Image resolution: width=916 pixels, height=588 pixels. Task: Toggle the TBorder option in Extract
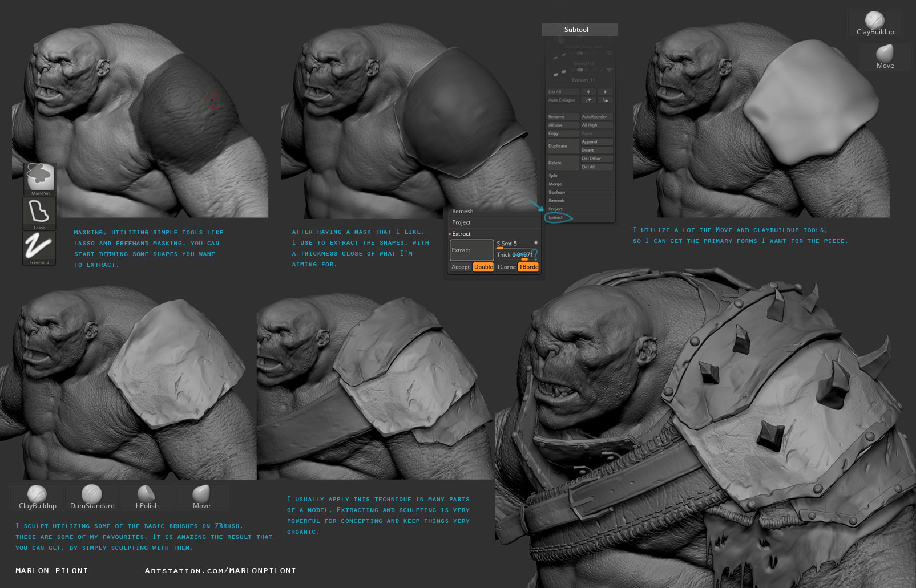click(528, 267)
